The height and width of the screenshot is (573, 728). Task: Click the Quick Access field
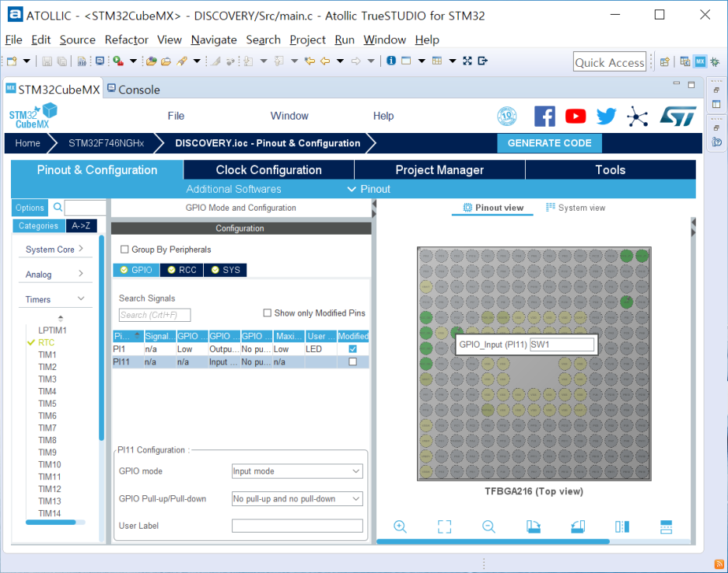point(610,61)
